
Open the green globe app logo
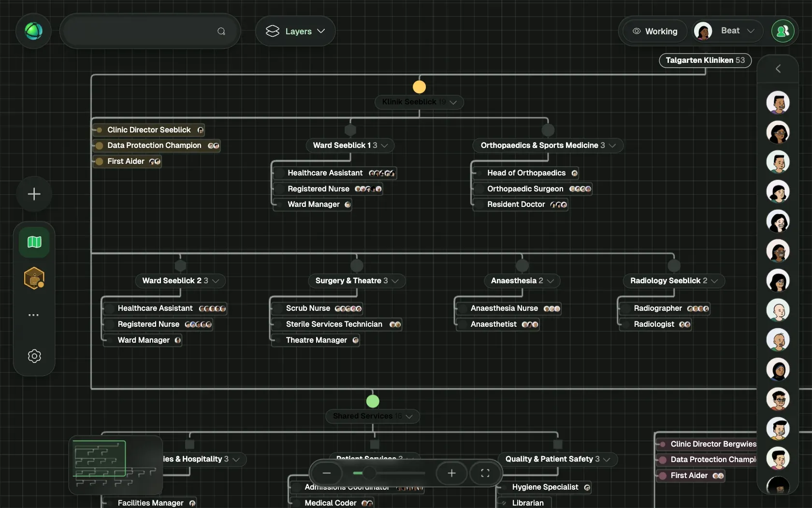tap(33, 31)
